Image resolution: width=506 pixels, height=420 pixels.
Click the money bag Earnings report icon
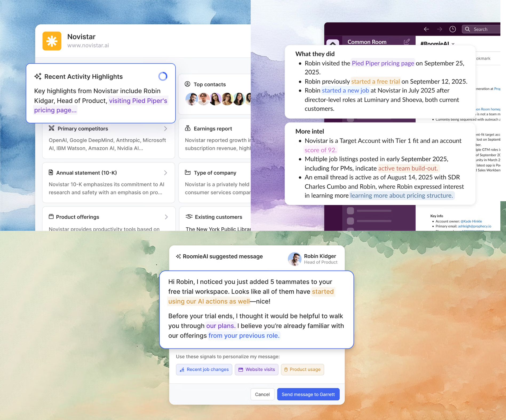(188, 128)
